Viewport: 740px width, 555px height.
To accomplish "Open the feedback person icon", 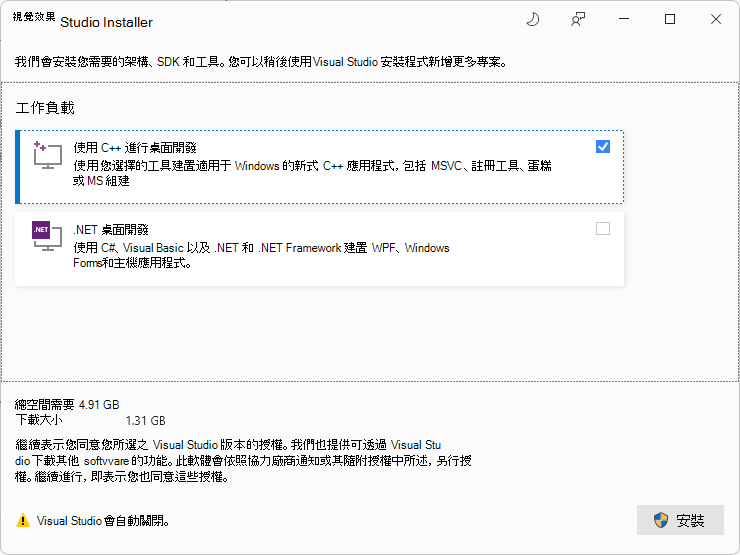I will [578, 19].
